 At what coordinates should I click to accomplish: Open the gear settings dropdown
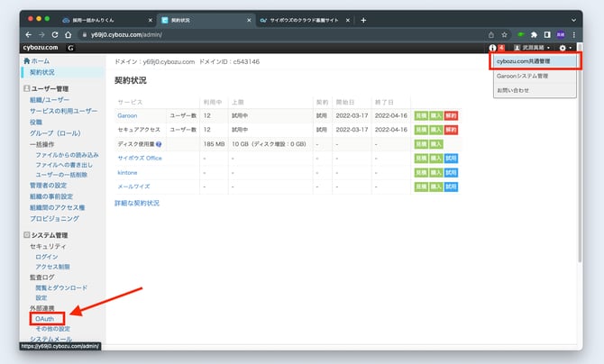(564, 47)
